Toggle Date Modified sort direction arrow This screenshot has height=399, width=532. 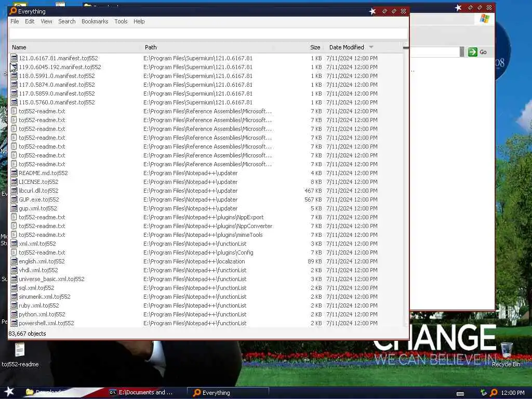click(x=371, y=47)
